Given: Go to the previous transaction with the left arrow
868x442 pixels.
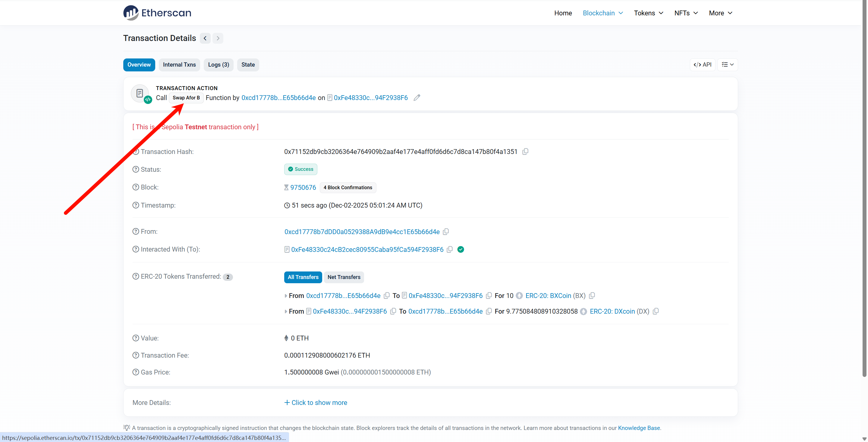Looking at the screenshot, I should [x=205, y=38].
